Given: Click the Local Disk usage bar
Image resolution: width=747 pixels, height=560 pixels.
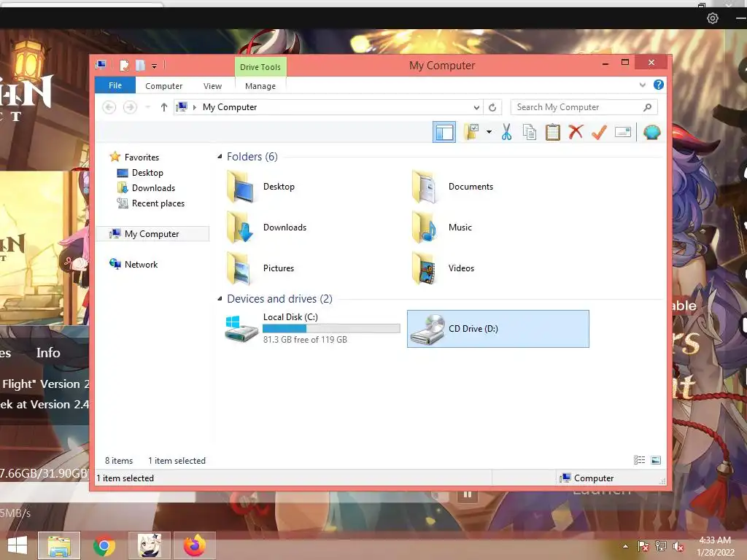Looking at the screenshot, I should [x=331, y=328].
